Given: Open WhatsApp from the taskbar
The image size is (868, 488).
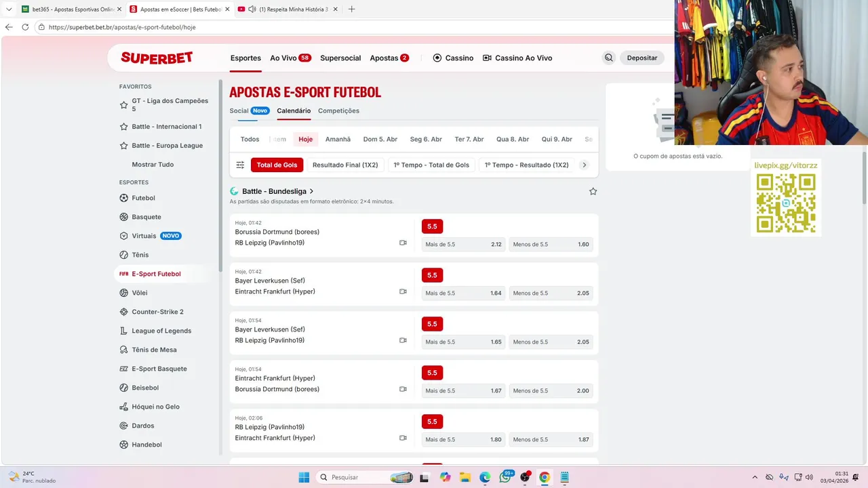Looking at the screenshot, I should pos(505,477).
